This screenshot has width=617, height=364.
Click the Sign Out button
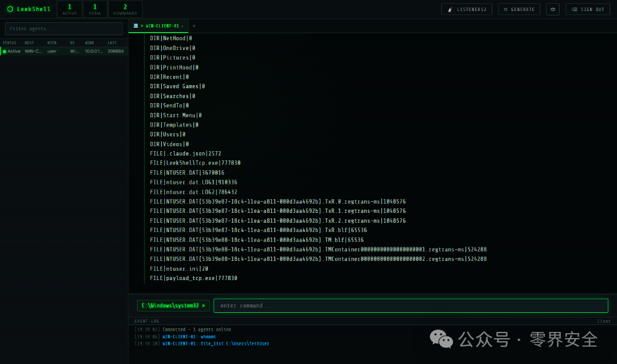[x=588, y=9]
